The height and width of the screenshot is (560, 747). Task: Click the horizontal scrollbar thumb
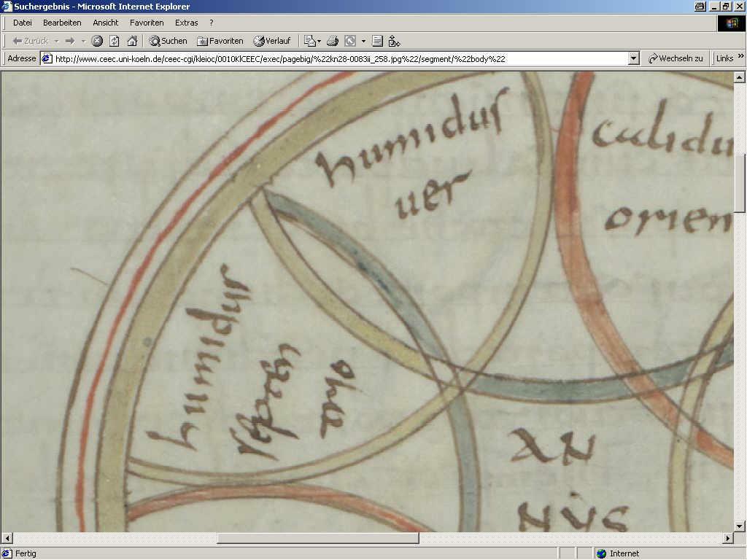tap(318, 538)
